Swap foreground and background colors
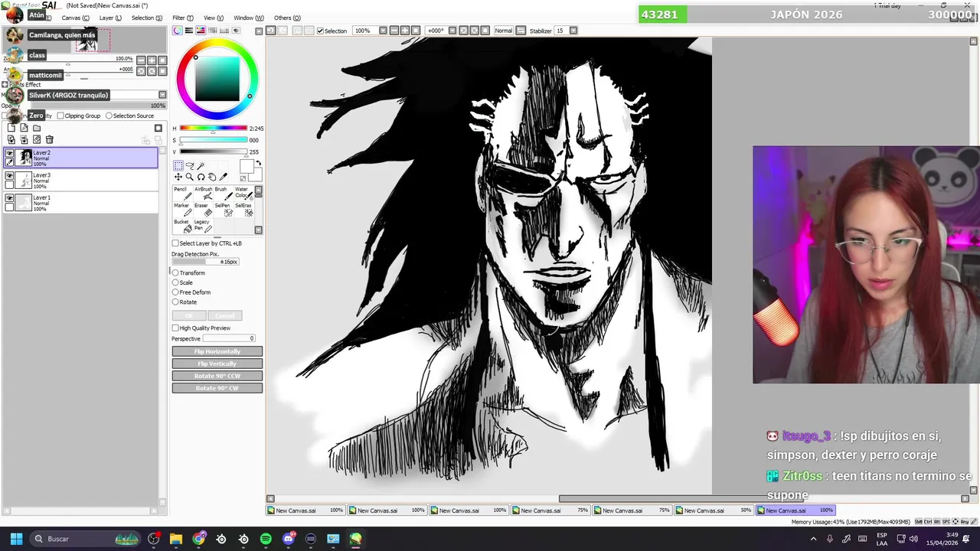This screenshot has width=980, height=551. click(258, 164)
